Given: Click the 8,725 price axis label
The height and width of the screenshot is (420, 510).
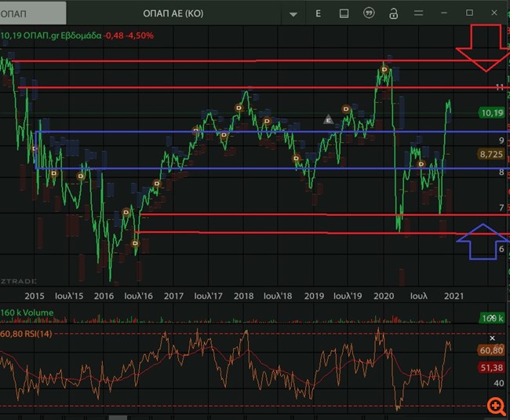Looking at the screenshot, I should (x=491, y=154).
